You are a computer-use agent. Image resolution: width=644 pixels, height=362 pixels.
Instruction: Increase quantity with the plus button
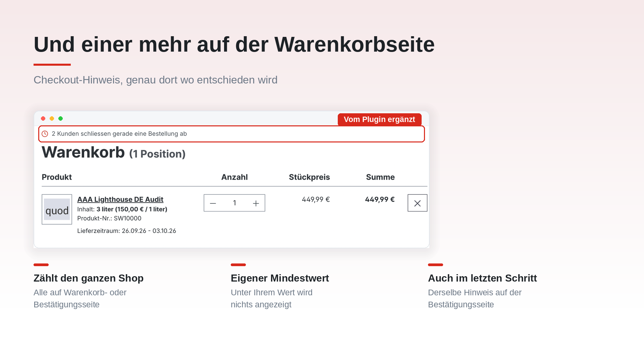tap(256, 203)
